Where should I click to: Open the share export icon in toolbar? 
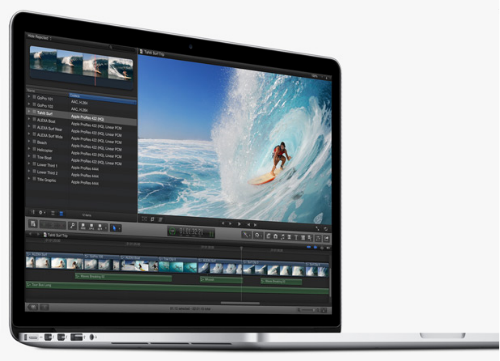click(326, 239)
